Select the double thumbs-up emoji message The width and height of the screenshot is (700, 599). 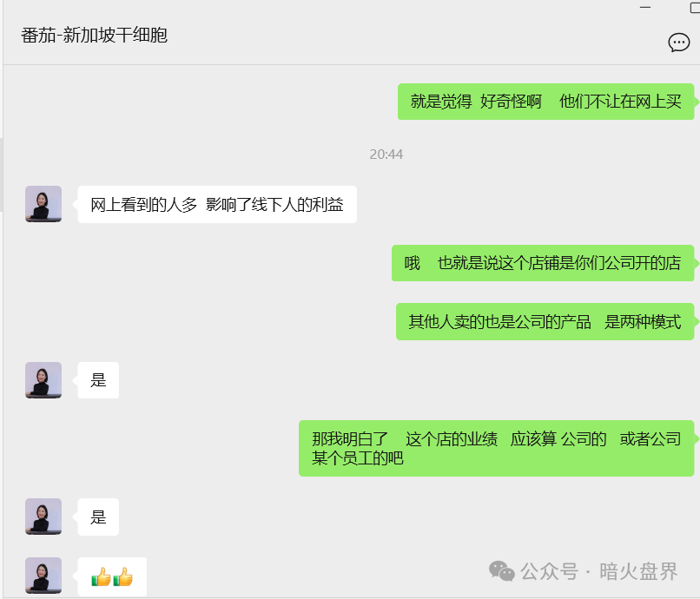[112, 576]
